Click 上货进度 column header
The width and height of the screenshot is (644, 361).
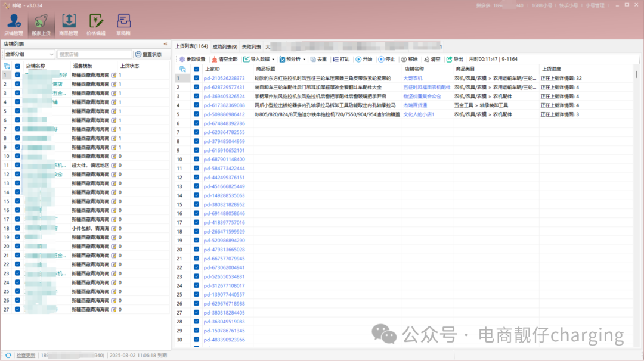551,69
